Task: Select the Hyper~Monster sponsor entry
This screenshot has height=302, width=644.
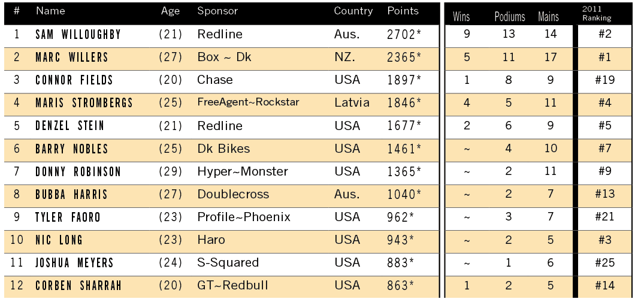Action: 243,172
